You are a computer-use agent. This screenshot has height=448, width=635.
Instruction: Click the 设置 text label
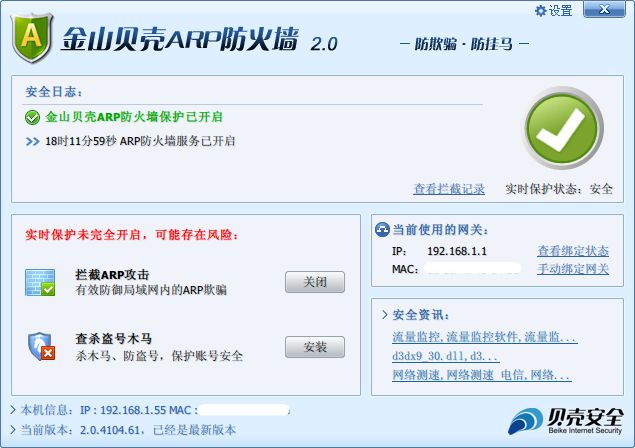(561, 11)
